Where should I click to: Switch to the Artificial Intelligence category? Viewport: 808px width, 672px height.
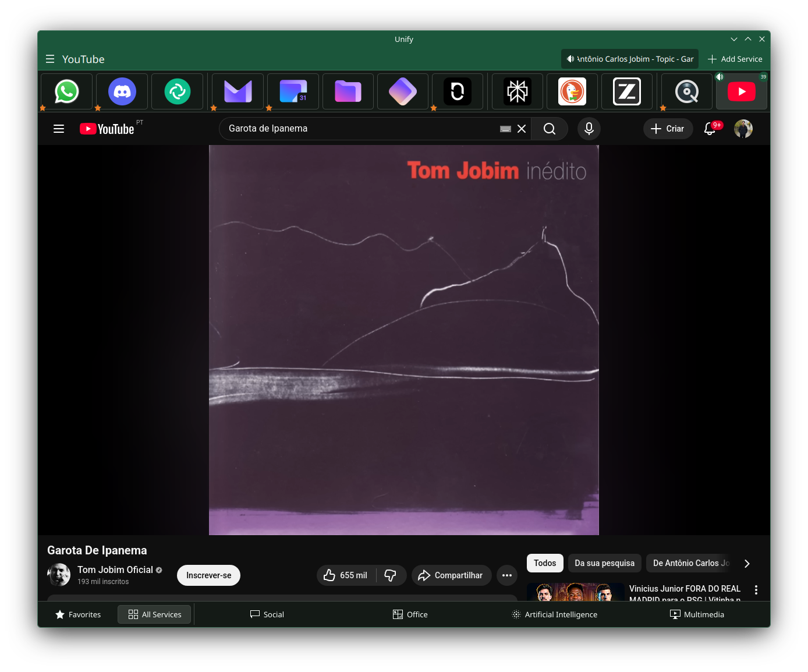[554, 614]
